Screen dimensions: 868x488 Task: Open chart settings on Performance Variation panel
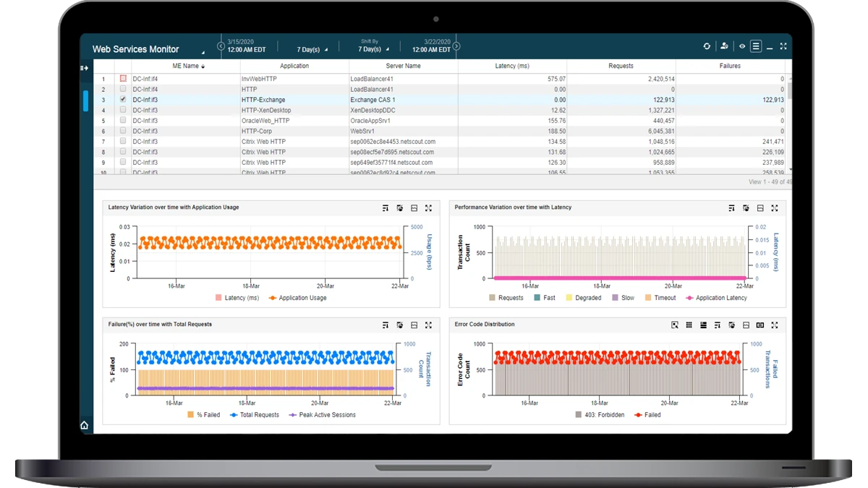(x=746, y=208)
